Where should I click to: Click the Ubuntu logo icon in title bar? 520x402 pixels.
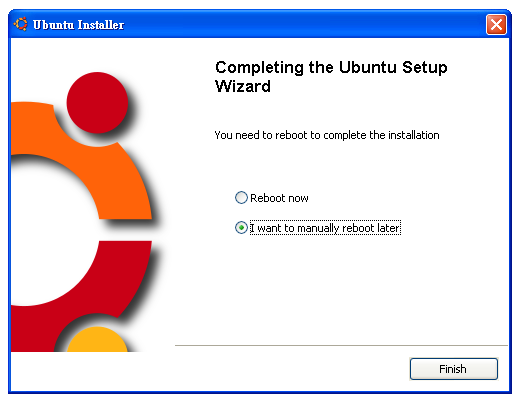[x=21, y=24]
